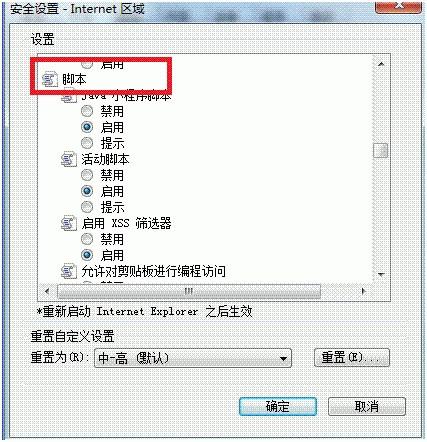Screen dimensions: 427x442
Task: Select 启用 under 启用 XSS 筛选器
Action: pyautogui.click(x=87, y=255)
